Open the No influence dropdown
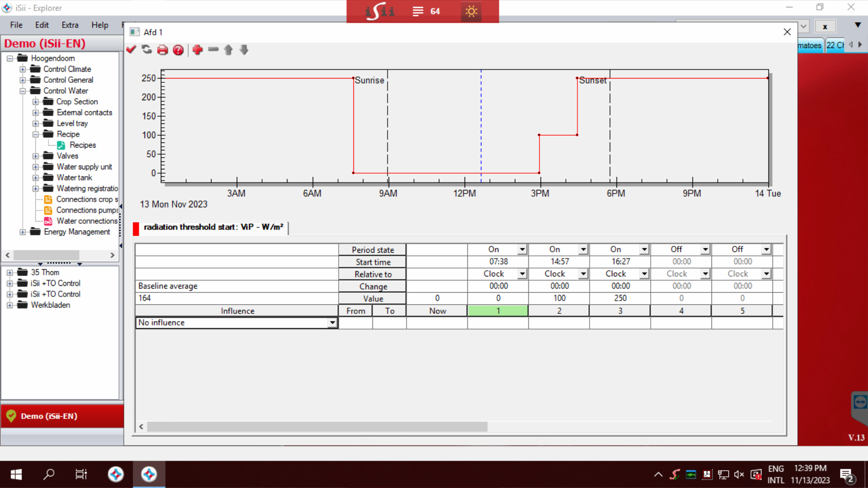868x488 pixels. pos(332,323)
